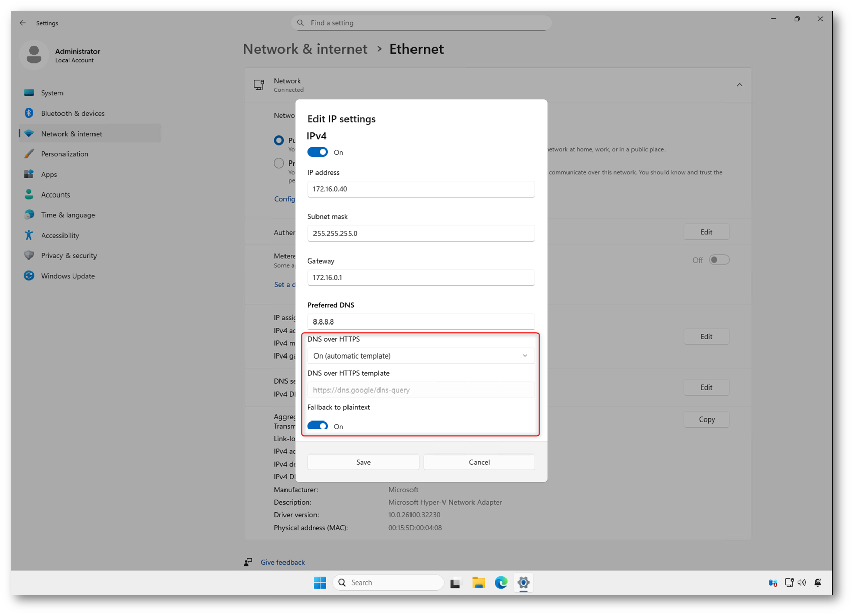Open Microsoft Edge from the taskbar
The width and height of the screenshot is (854, 616).
pyautogui.click(x=501, y=582)
